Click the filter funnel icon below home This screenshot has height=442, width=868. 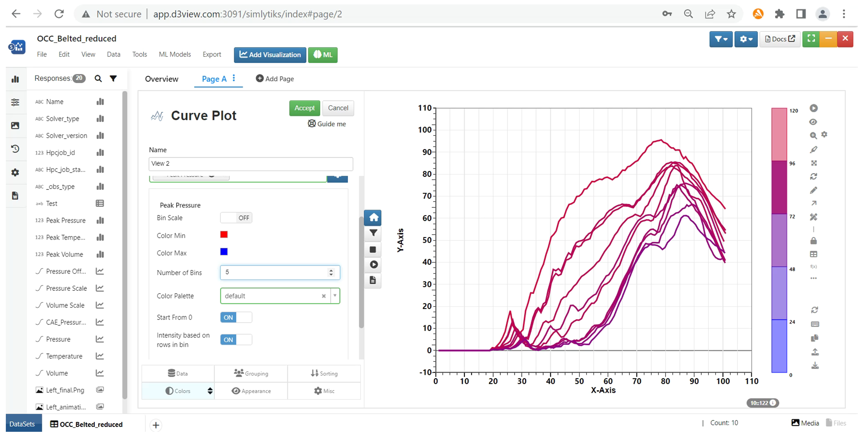pos(373,233)
